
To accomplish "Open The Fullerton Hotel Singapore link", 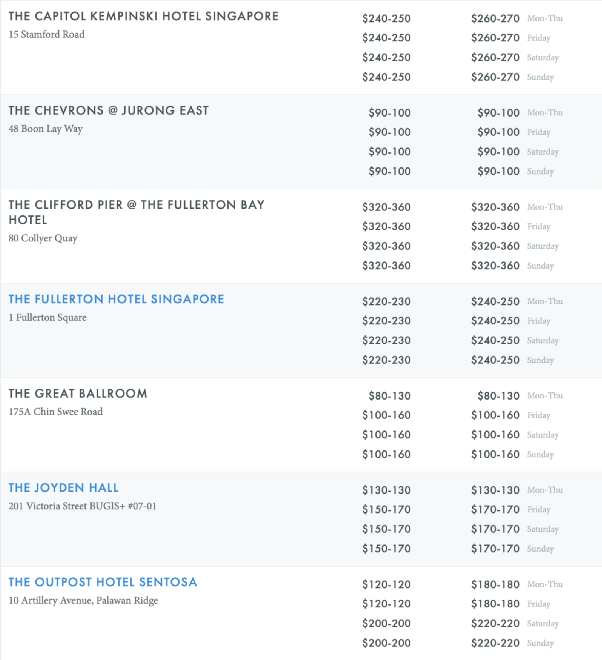I will [116, 299].
